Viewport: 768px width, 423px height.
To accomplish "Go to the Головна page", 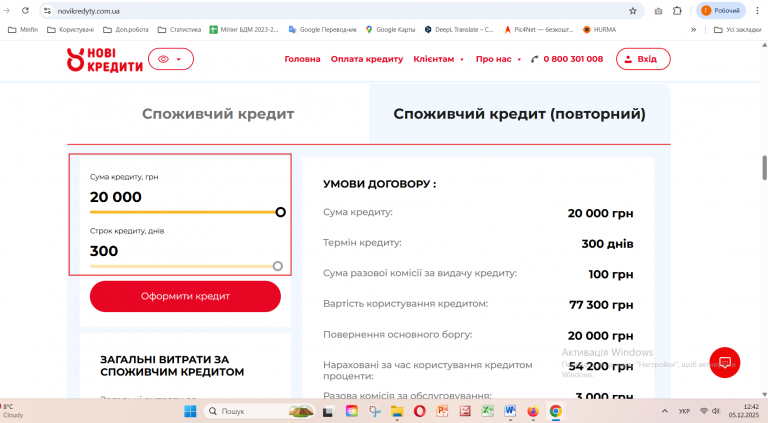I will (x=302, y=59).
